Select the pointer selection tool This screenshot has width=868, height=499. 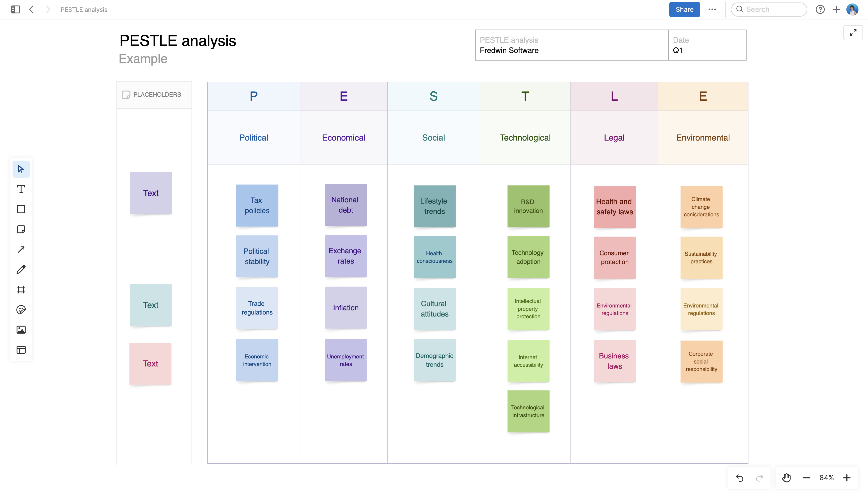(x=21, y=169)
